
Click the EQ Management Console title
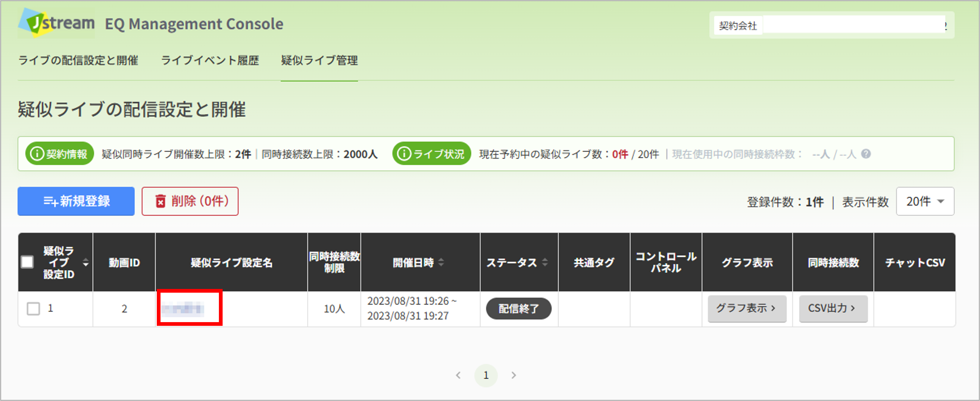(194, 24)
